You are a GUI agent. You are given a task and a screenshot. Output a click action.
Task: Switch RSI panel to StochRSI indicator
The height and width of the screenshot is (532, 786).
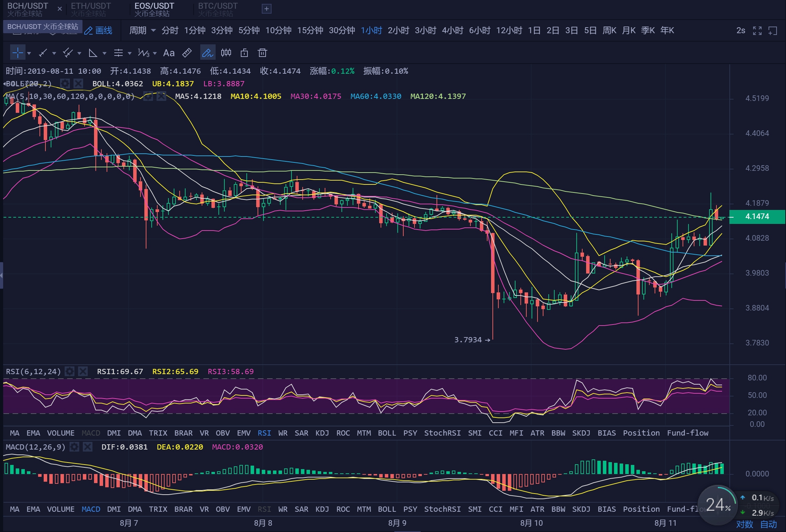pos(442,433)
